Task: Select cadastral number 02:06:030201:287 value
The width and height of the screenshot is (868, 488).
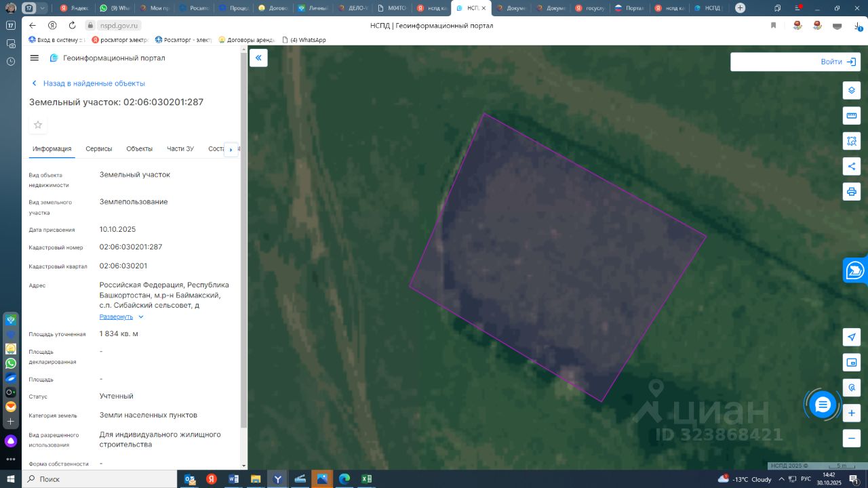Action: (x=131, y=247)
